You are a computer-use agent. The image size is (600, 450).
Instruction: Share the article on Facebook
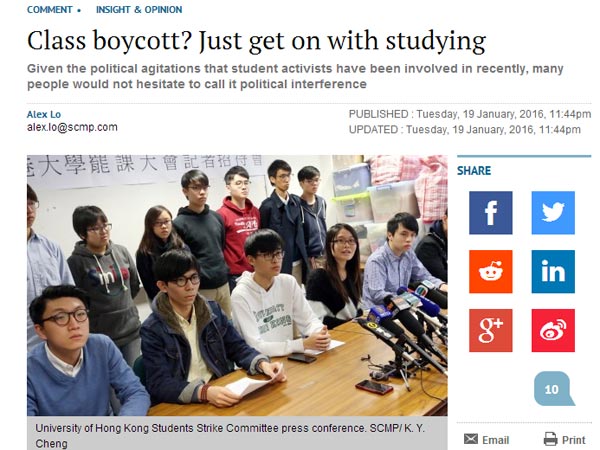[x=491, y=213]
